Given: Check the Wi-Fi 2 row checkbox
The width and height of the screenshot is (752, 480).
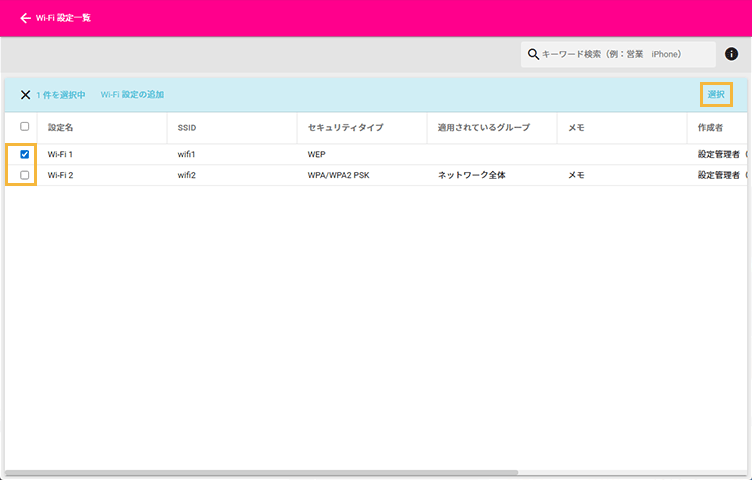Looking at the screenshot, I should [x=24, y=176].
